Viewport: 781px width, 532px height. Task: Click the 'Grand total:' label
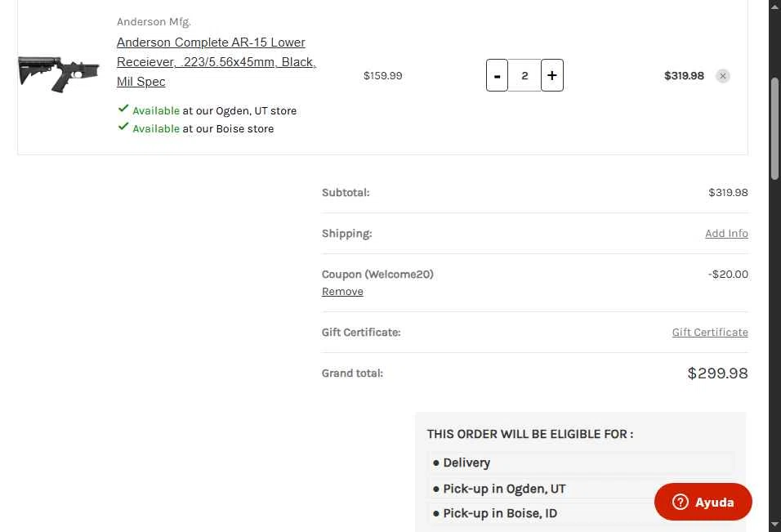click(352, 373)
